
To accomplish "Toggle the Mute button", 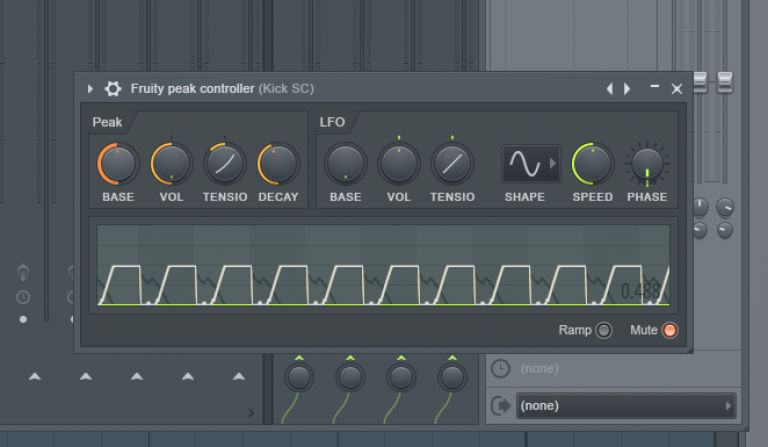I will click(x=670, y=330).
